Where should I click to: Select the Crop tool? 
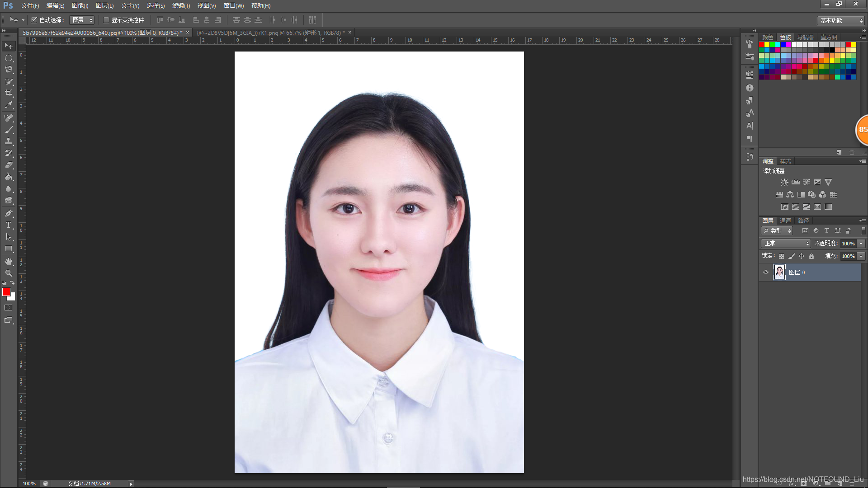(8, 94)
